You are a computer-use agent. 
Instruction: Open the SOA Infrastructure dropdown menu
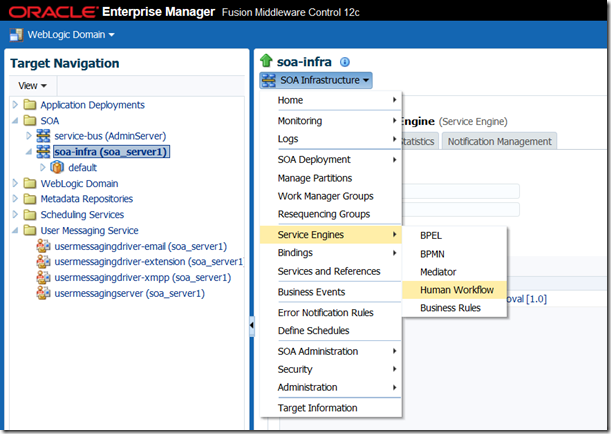click(x=316, y=80)
